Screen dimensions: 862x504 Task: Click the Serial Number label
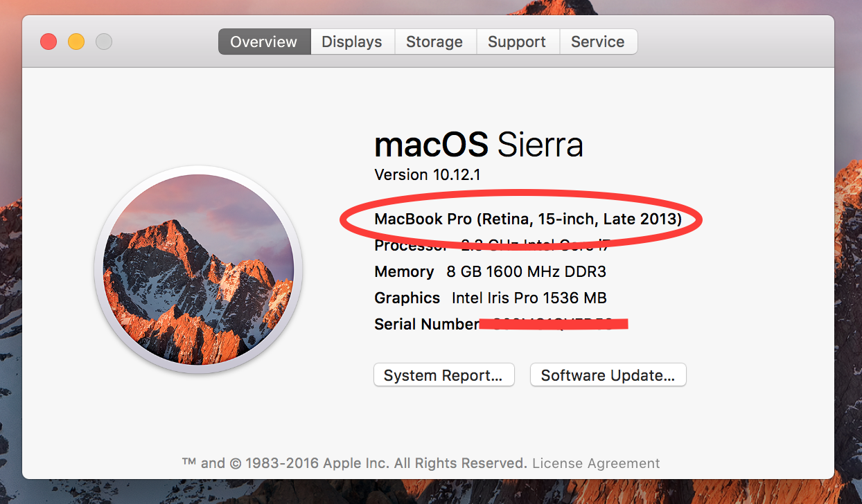click(x=426, y=324)
